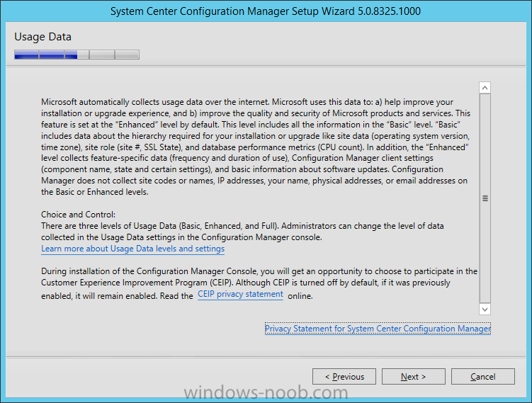The height and width of the screenshot is (403, 532).
Task: Go back with the Previous button
Action: click(x=344, y=377)
